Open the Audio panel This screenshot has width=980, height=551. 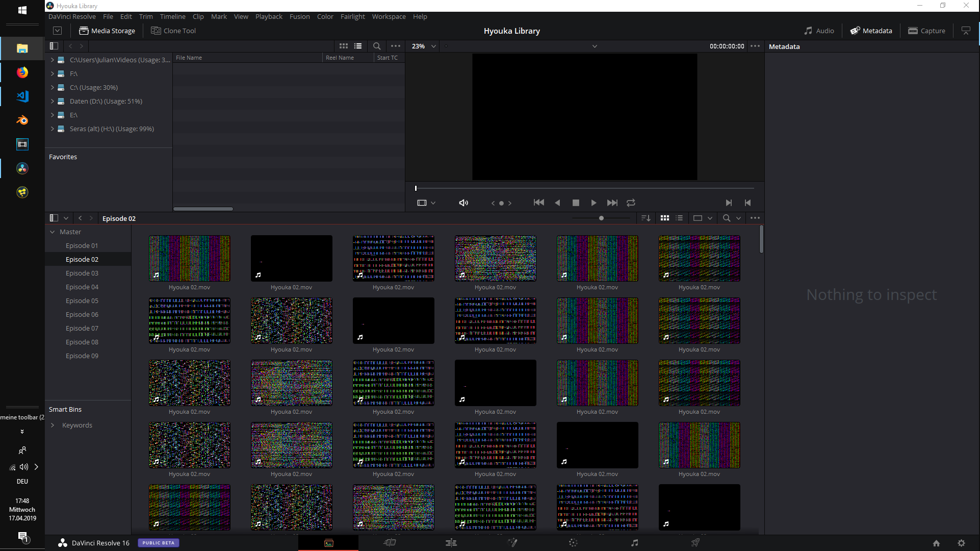tap(819, 31)
